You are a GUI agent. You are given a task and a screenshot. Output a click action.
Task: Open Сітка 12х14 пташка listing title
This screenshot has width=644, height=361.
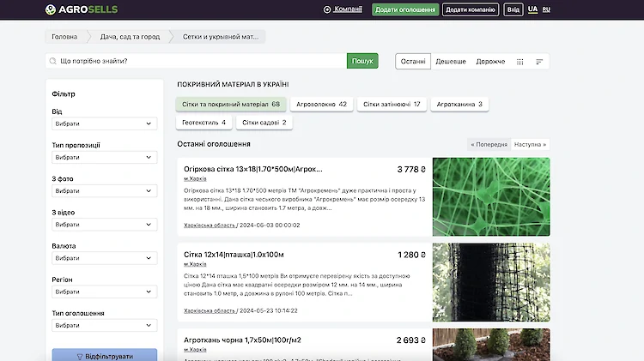(x=234, y=255)
